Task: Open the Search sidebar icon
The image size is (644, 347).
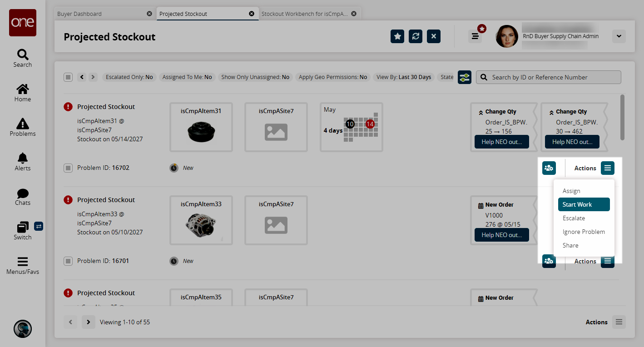Action: point(23,58)
